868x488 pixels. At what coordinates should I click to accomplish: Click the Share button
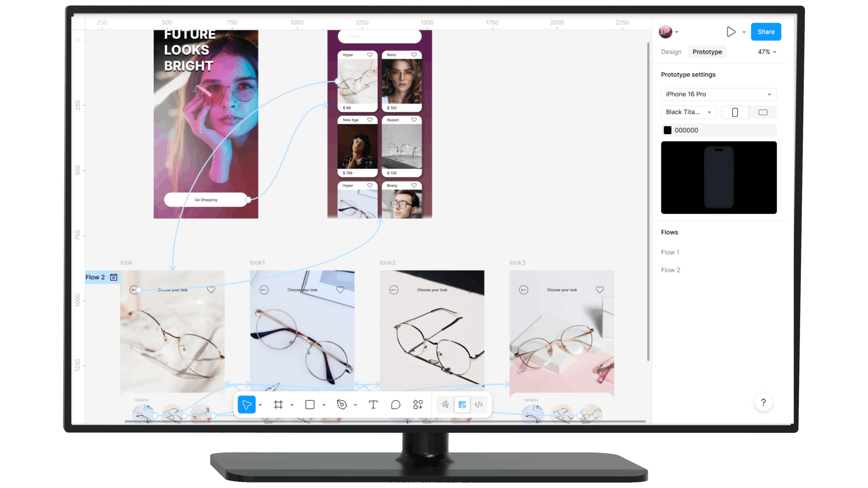click(766, 32)
